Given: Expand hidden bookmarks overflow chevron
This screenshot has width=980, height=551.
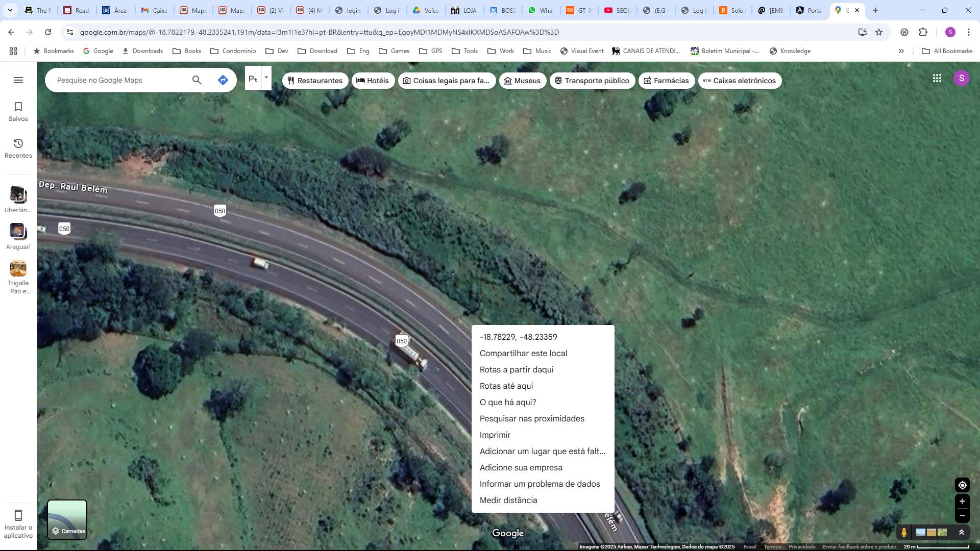Looking at the screenshot, I should click(x=901, y=51).
